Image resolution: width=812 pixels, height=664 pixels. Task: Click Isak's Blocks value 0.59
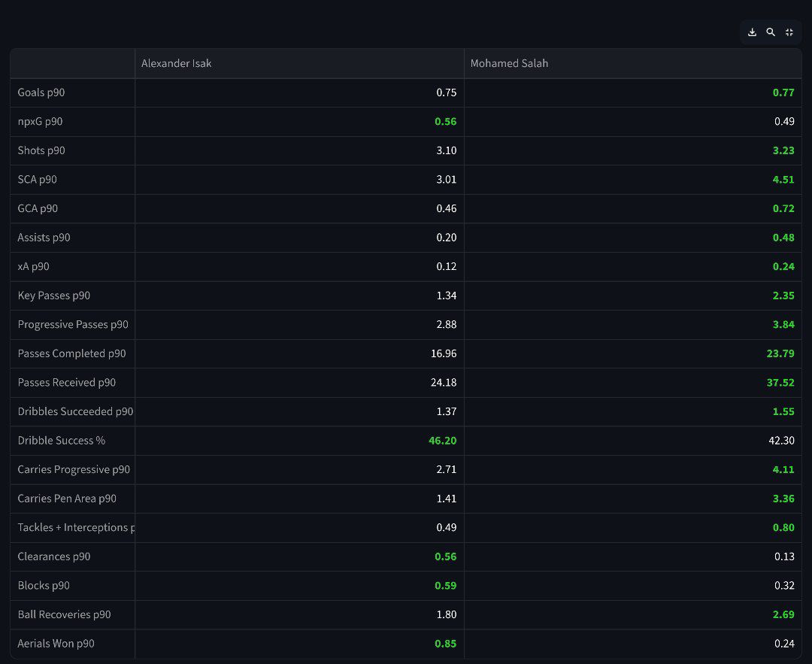coord(446,586)
